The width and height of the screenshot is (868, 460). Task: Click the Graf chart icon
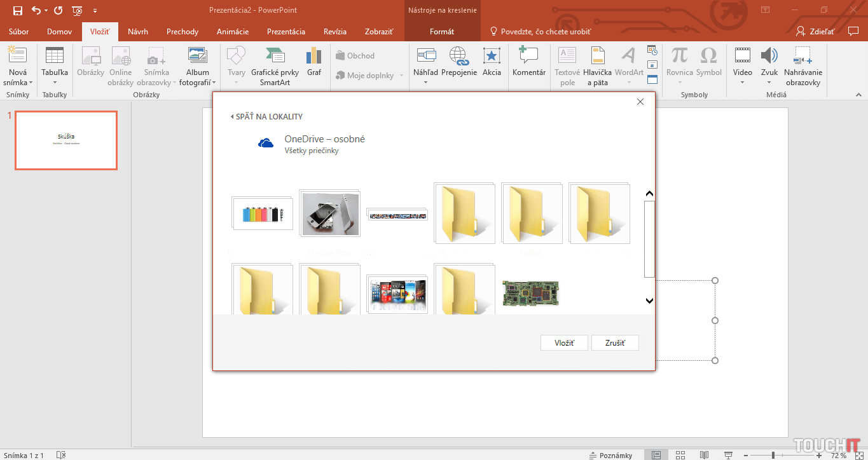pyautogui.click(x=314, y=56)
